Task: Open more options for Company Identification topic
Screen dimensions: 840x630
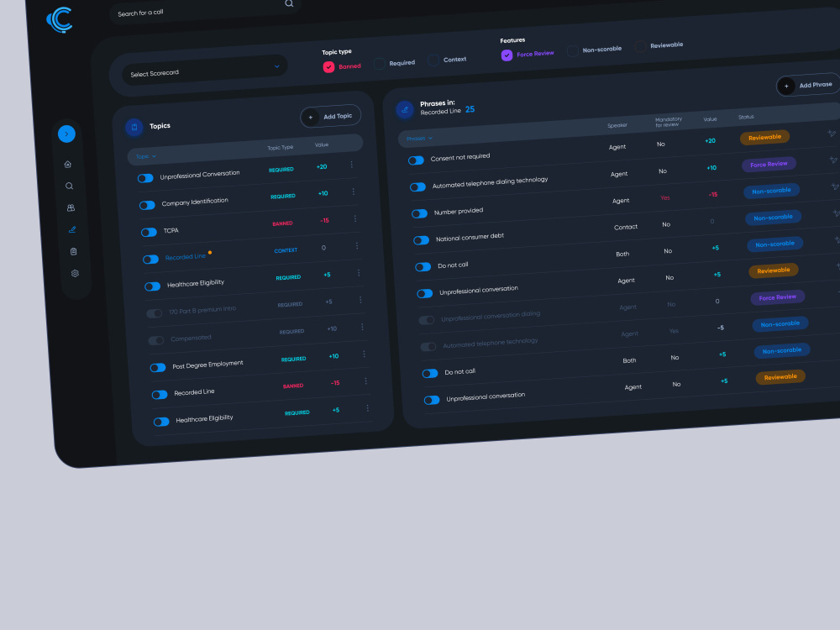Action: pyautogui.click(x=353, y=192)
